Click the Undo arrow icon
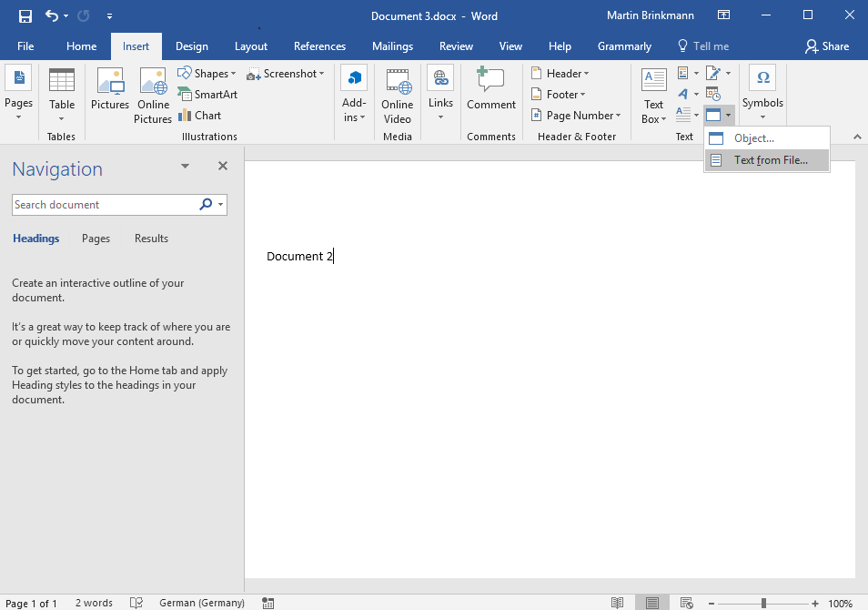Viewport: 868px width, 610px height. tap(52, 16)
